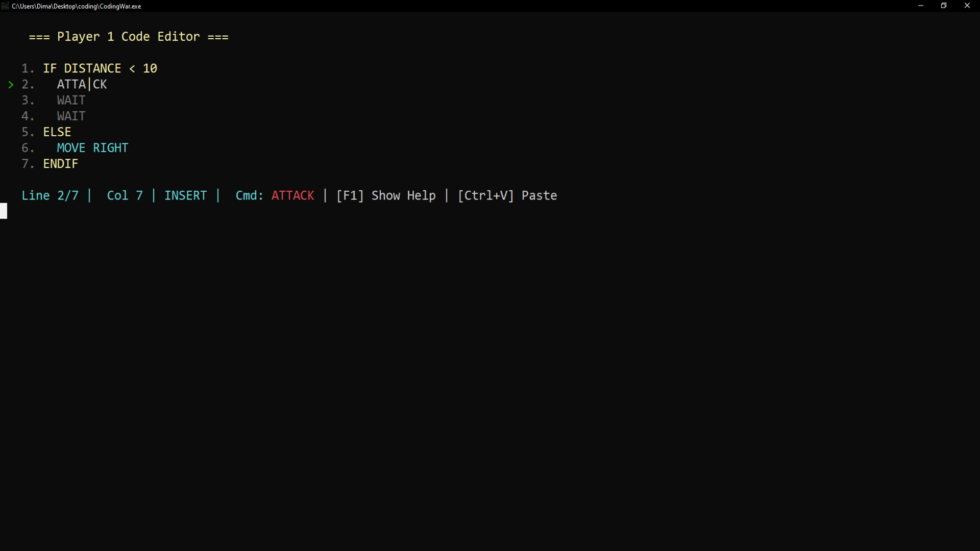Click the console app icon in title bar
The image size is (980, 551).
tap(5, 6)
